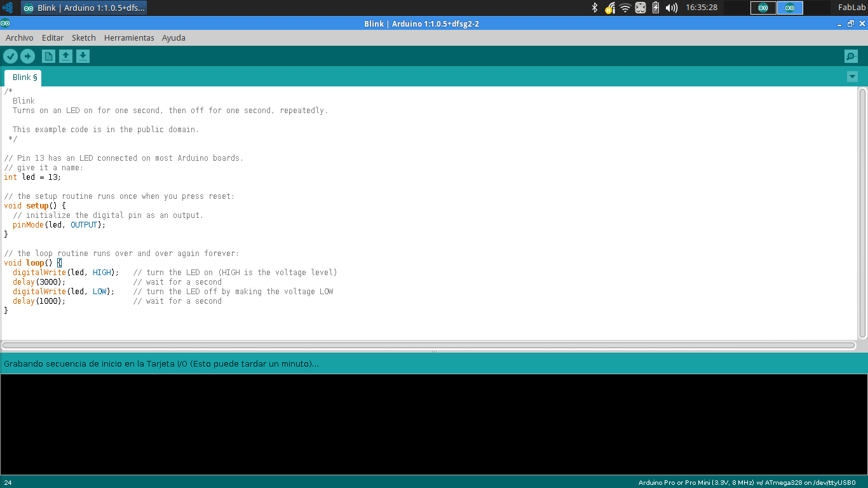Open the volume speaker tray icon
Image resolution: width=868 pixels, height=488 pixels.
[x=672, y=8]
